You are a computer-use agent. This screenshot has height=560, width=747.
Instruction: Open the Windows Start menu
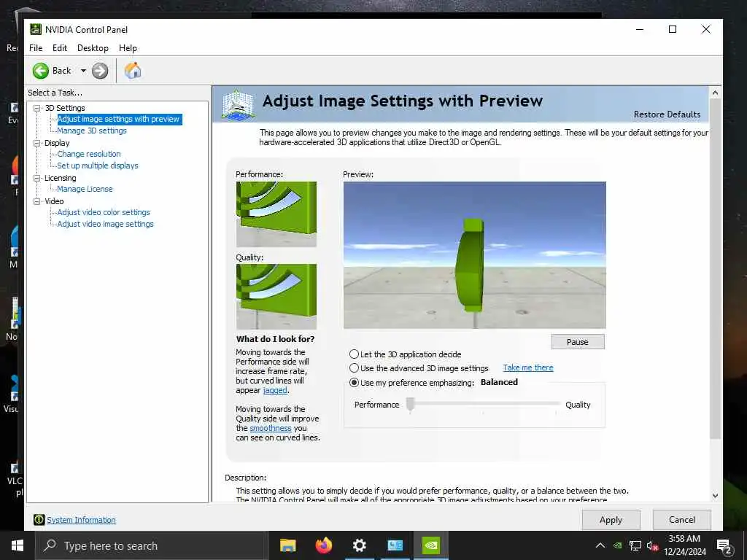click(18, 545)
